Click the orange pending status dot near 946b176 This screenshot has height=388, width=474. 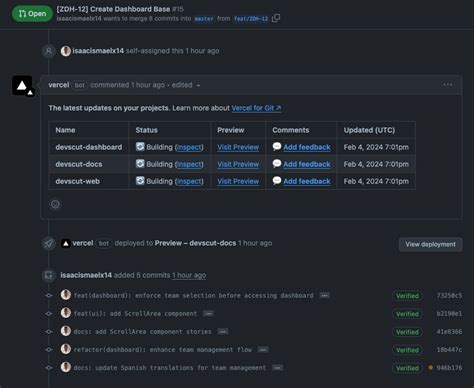[430, 367]
